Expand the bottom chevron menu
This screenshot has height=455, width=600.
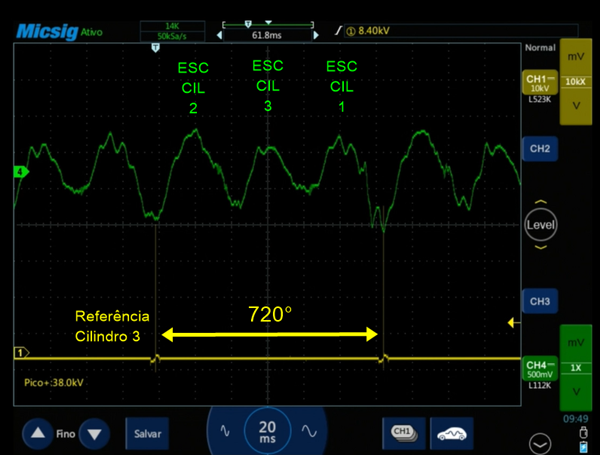(541, 441)
